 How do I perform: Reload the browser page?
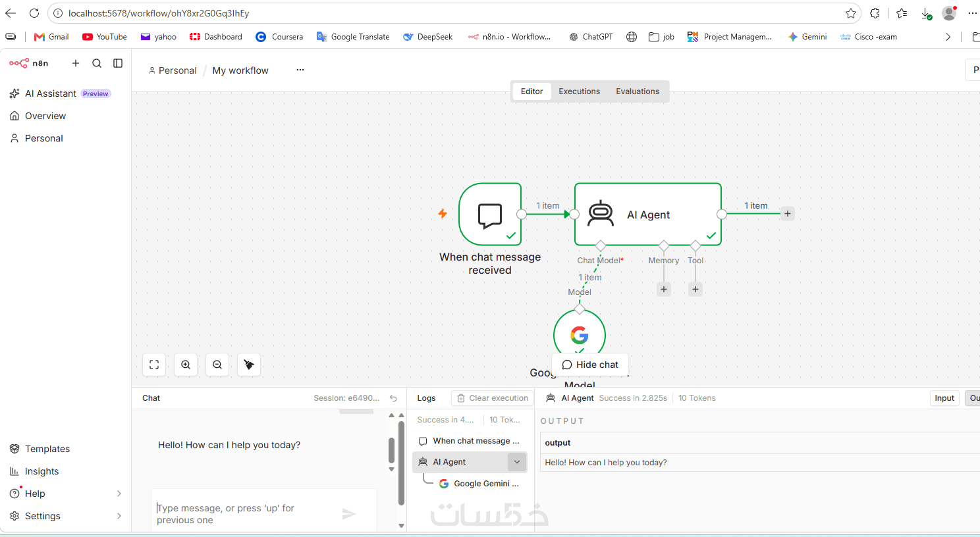point(34,13)
